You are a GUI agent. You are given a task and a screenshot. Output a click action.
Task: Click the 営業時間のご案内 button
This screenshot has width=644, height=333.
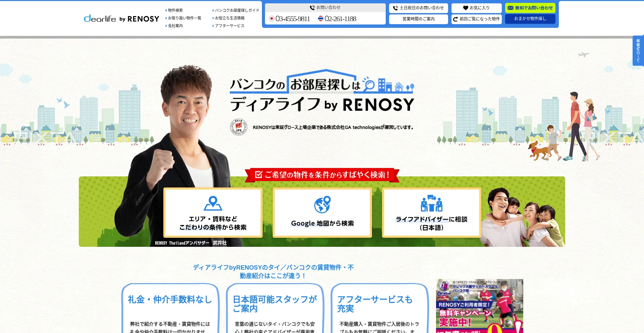pos(418,19)
